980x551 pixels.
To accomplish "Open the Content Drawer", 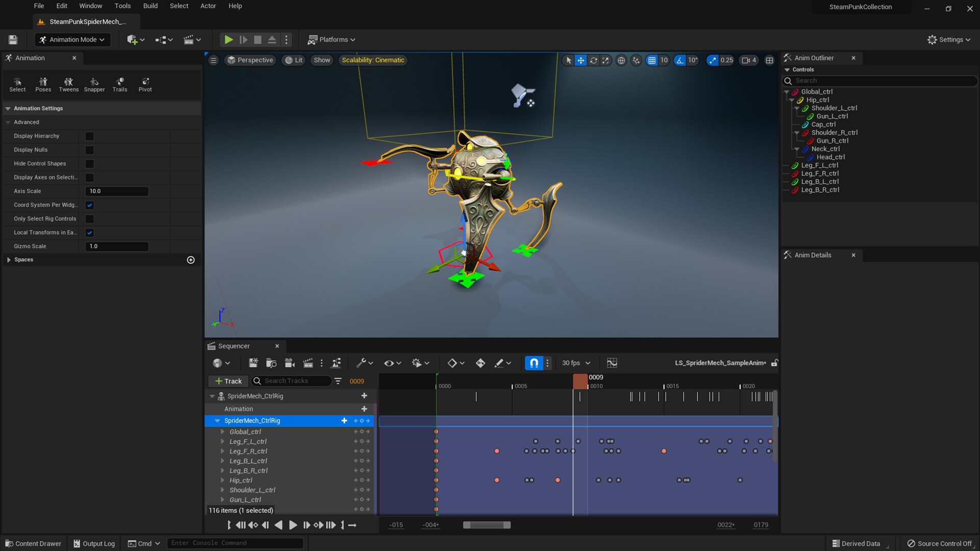I will pyautogui.click(x=33, y=543).
